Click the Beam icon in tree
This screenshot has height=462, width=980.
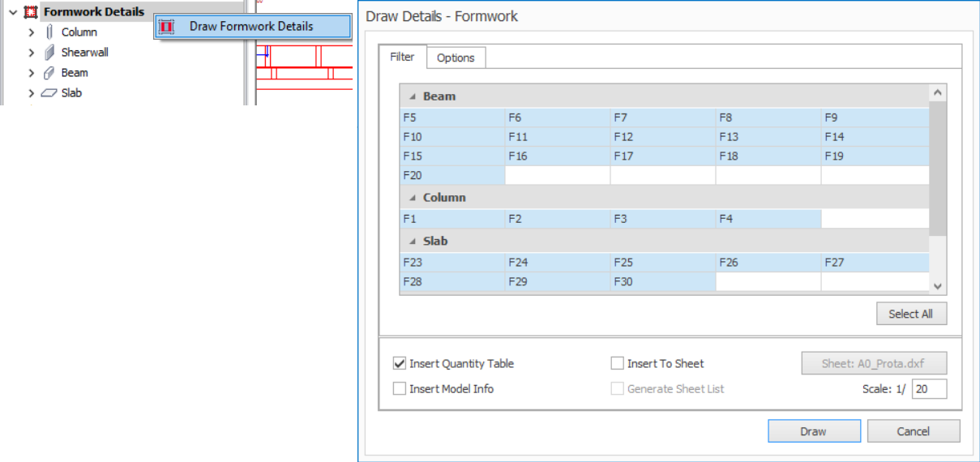click(49, 73)
